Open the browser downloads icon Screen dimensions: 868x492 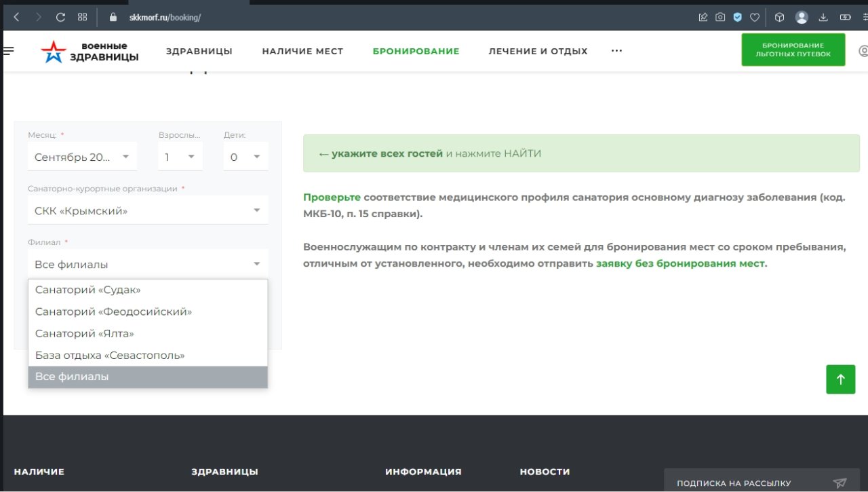pos(824,17)
